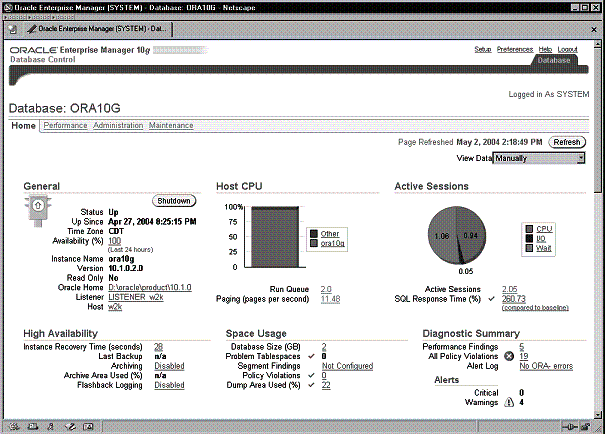Viewport: 605px width, 434px height.
Task: Click the Logout link
Action: pos(567,49)
